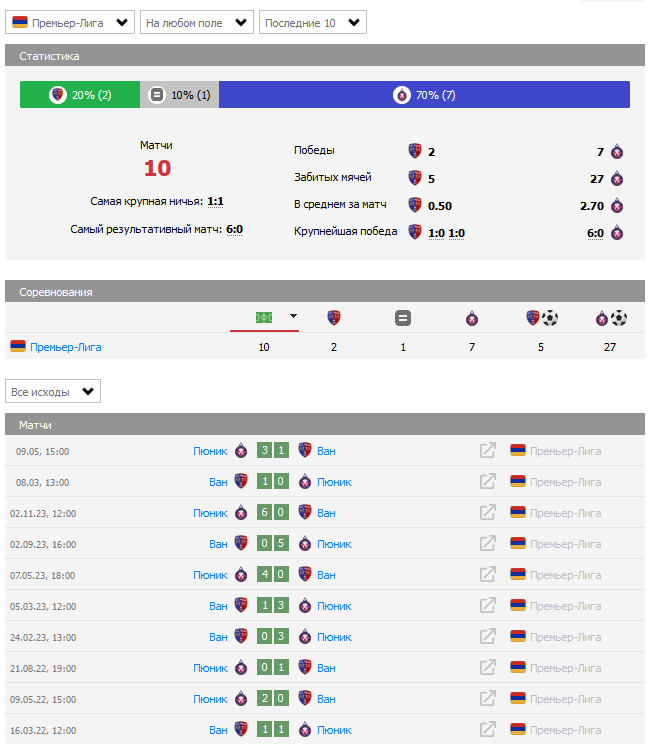The width and height of the screenshot is (655, 753).
Task: Open the Последние 10 dropdown
Action: pos(313,22)
